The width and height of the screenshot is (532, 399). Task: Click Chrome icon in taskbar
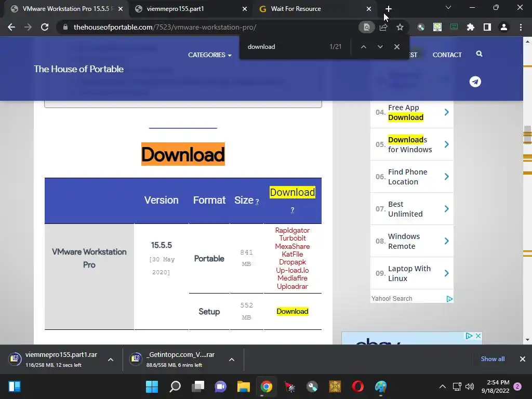click(267, 387)
